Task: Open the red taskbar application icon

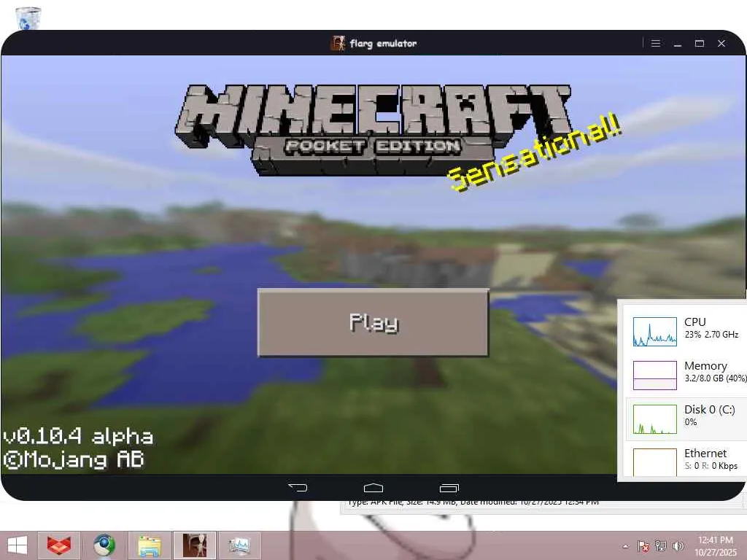Action: [x=59, y=545]
